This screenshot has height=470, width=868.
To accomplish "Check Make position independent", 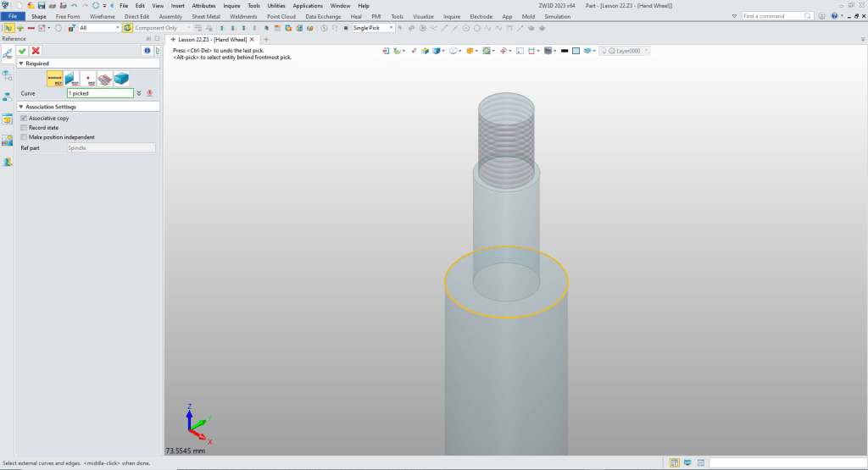I will (24, 137).
